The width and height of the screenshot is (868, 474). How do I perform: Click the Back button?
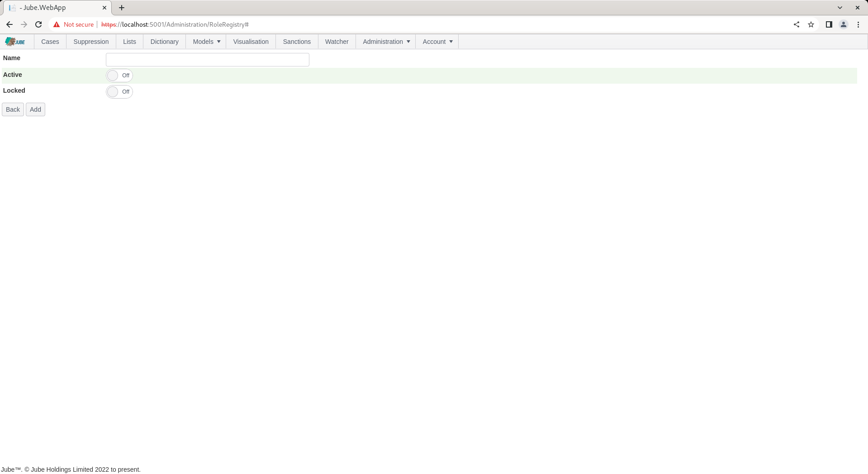click(13, 109)
